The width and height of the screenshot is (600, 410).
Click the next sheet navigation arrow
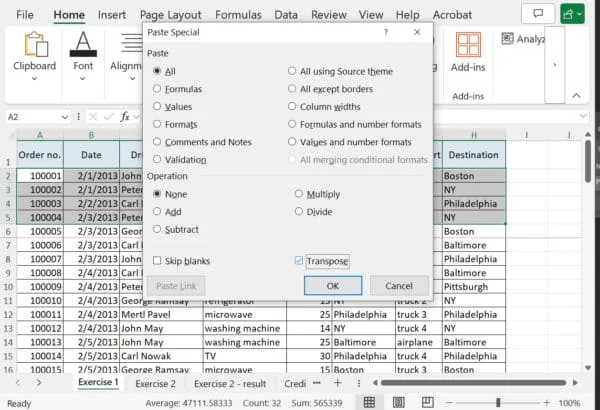coord(39,382)
